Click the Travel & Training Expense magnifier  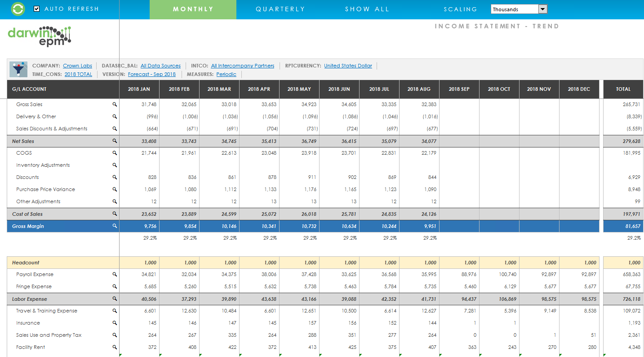115,311
